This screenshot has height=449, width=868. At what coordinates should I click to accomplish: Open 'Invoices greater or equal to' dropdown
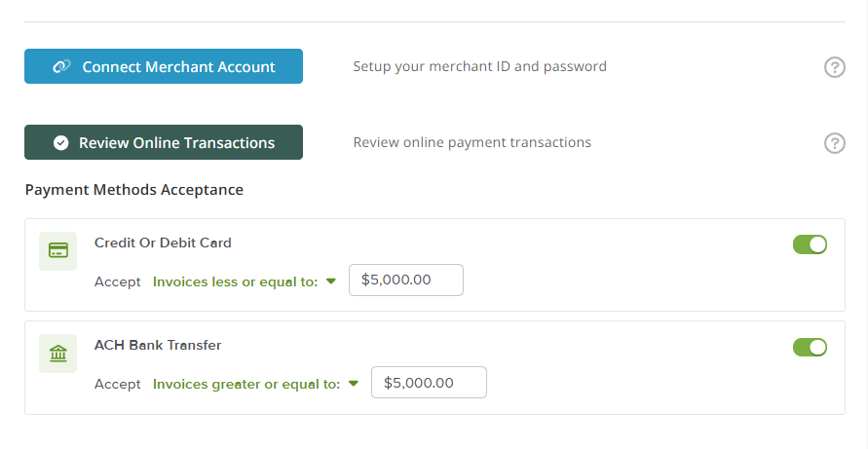click(x=256, y=384)
